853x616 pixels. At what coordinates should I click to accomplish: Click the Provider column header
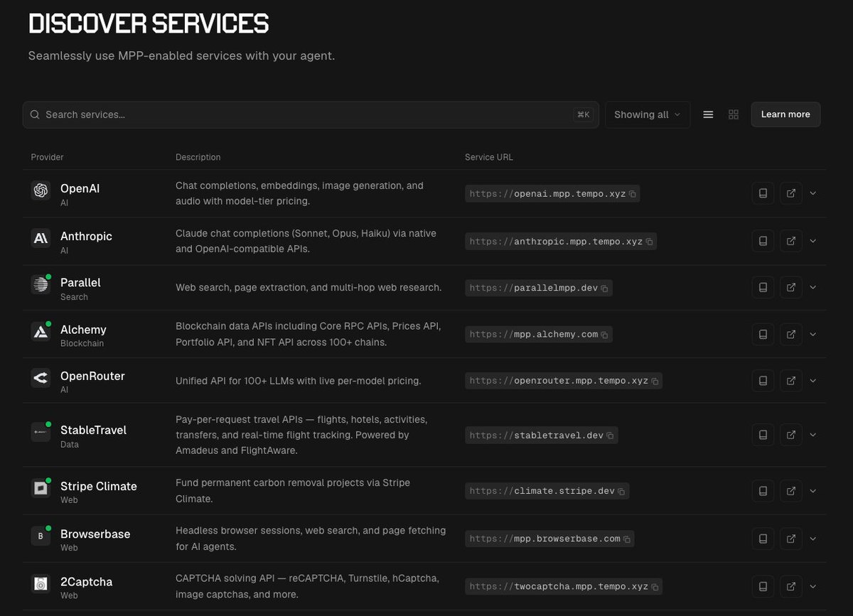(x=47, y=157)
